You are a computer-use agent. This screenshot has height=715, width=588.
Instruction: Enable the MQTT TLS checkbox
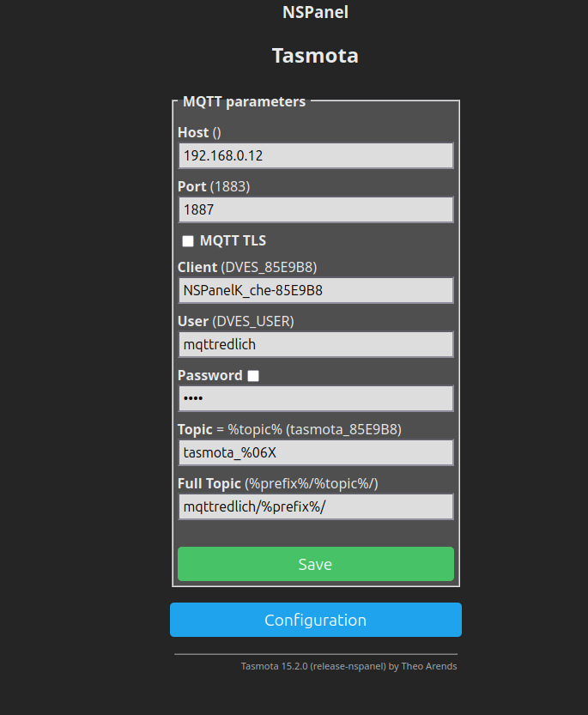pyautogui.click(x=188, y=240)
